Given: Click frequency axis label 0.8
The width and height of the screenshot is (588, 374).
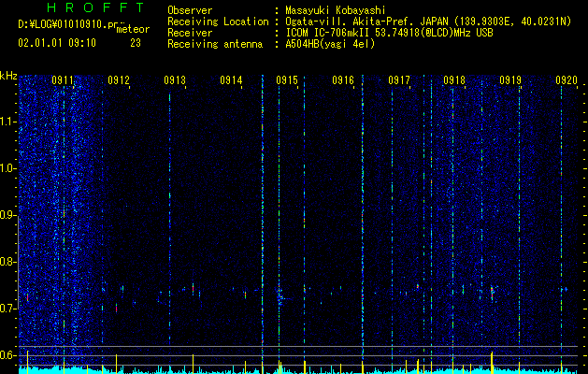Looking at the screenshot, I should click(8, 262).
